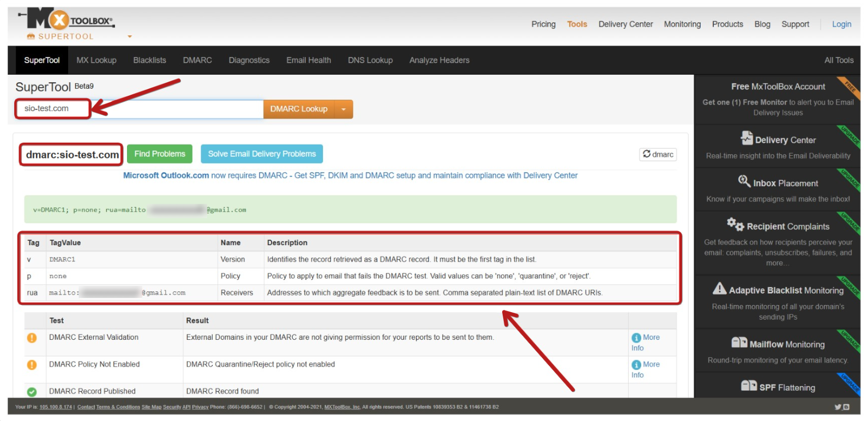Click the Find Problems button
868x421 pixels.
[x=160, y=154]
